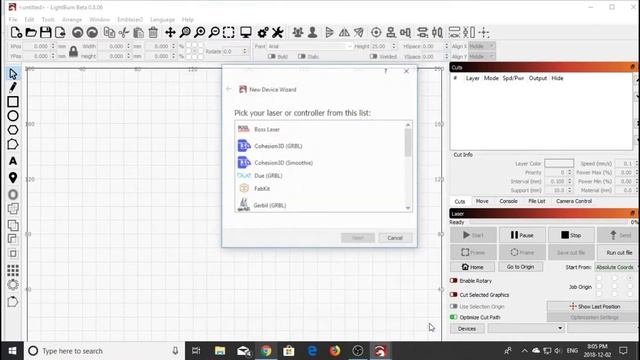640x360 pixels.
Task: Open Preview with the monitor icon
Action: click(x=246, y=32)
